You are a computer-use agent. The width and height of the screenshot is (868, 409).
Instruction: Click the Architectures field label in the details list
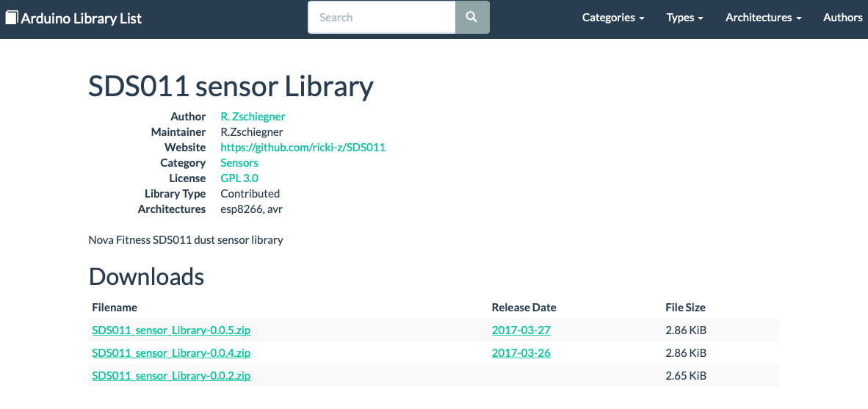tap(172, 209)
